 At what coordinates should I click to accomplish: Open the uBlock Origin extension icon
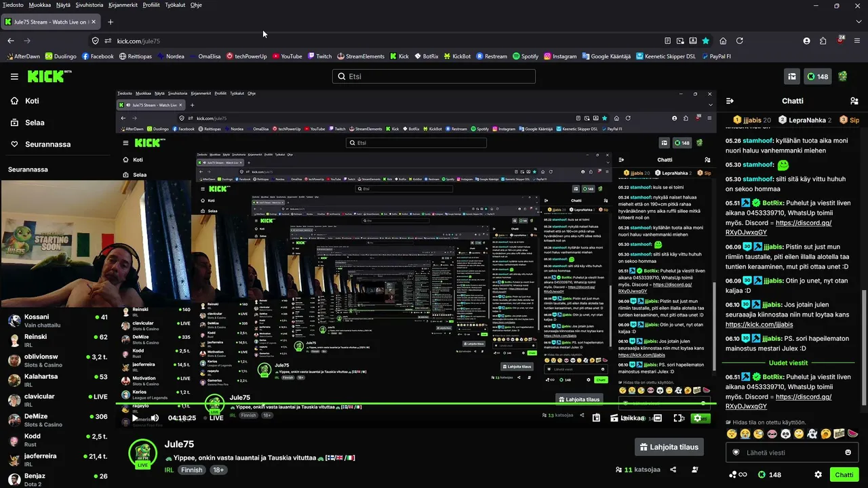[841, 41]
